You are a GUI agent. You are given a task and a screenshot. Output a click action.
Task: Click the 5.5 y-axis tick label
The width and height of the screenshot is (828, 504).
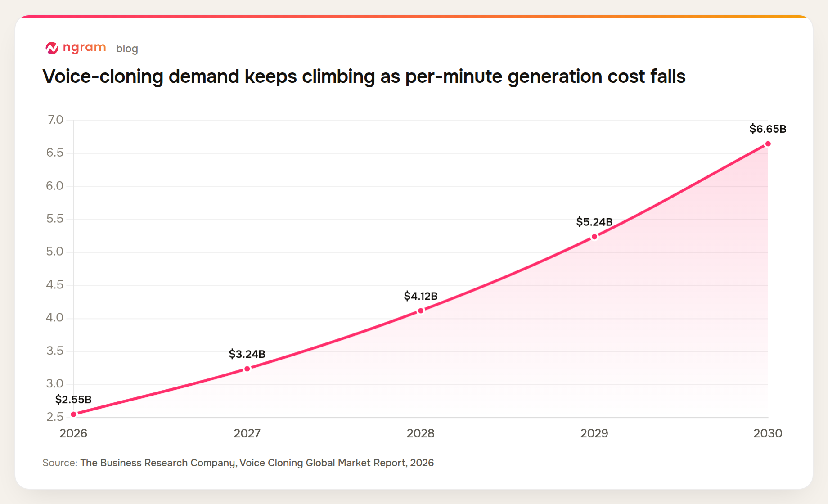55,219
